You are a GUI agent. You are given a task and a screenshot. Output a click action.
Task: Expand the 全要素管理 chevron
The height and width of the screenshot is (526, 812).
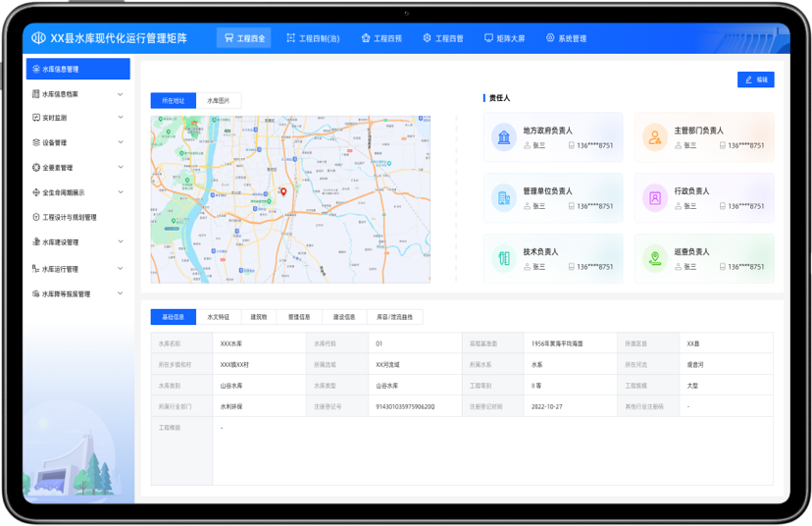pyautogui.click(x=121, y=167)
